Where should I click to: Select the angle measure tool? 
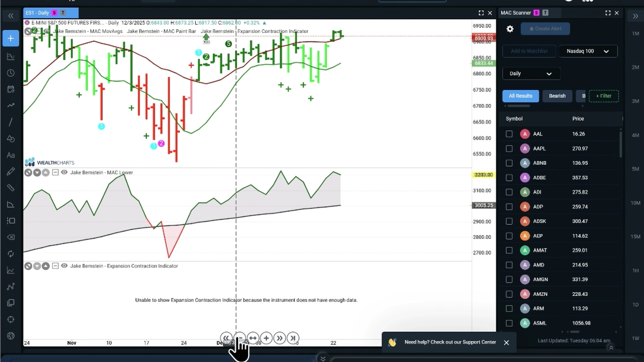(11, 204)
